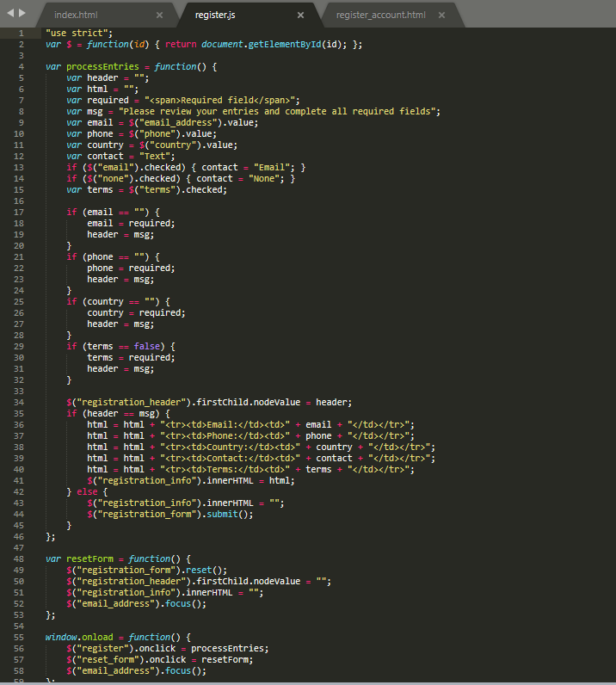Click the "Please review your entries" message string
This screenshot has height=685, width=616.
tap(276, 111)
